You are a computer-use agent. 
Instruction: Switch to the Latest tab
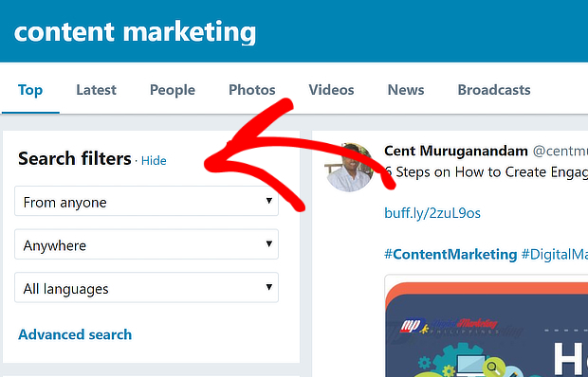click(x=96, y=90)
